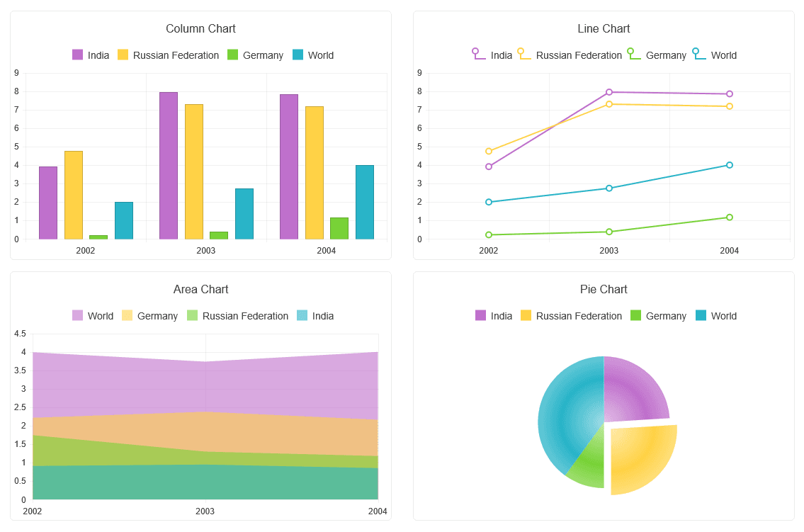Viewport: 804px width, 532px height.
Task: Click Germany 2003 green column bar
Action: pyautogui.click(x=219, y=235)
